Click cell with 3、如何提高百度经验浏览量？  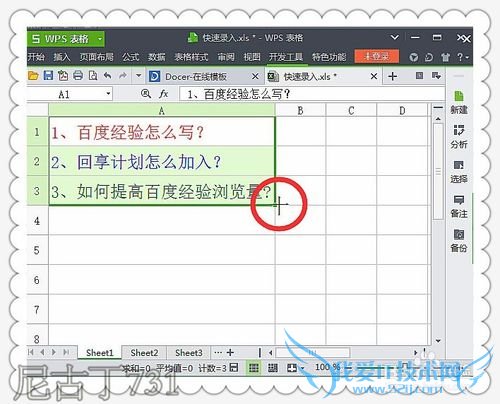pos(162,191)
